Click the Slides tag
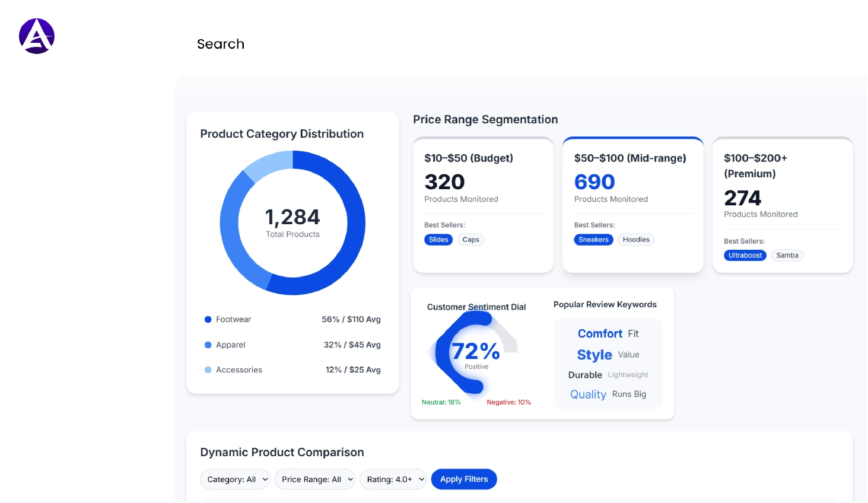 (438, 240)
